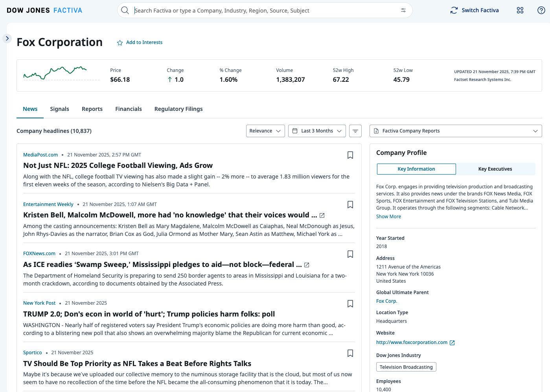Open the New York Post source link
Viewport: 550px width, 392px height.
coord(39,303)
